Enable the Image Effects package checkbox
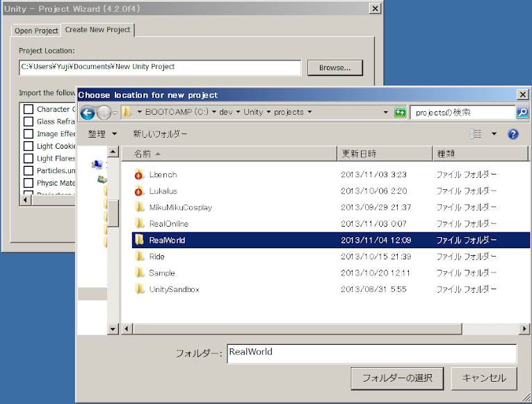 click(x=29, y=134)
